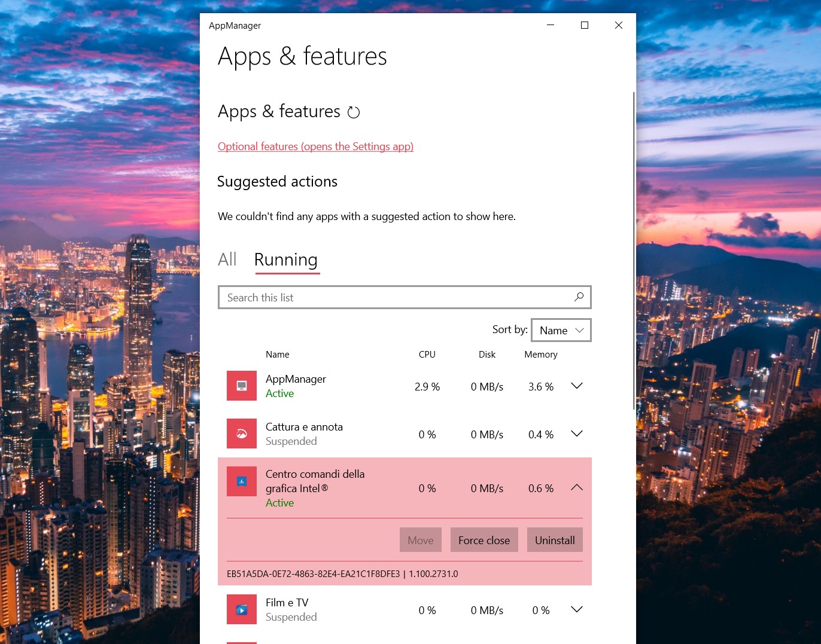Expand the AppManager row details
Viewport: 821px width, 644px height.
577,386
